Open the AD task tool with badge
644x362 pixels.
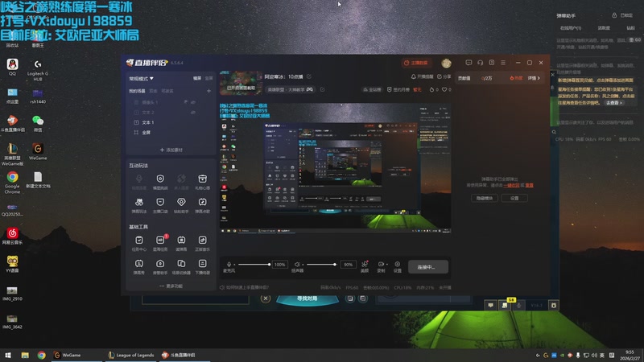(160, 243)
